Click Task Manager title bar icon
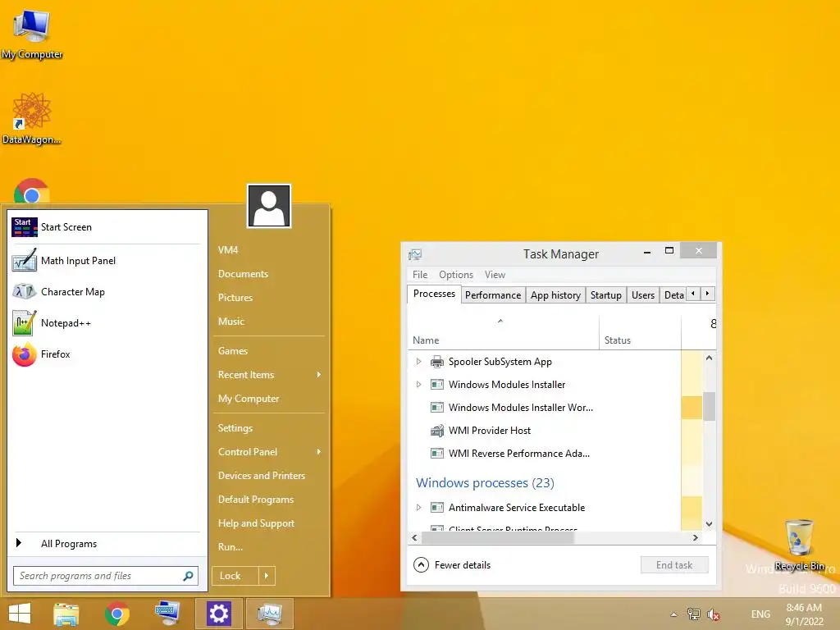840x630 pixels. pos(415,254)
